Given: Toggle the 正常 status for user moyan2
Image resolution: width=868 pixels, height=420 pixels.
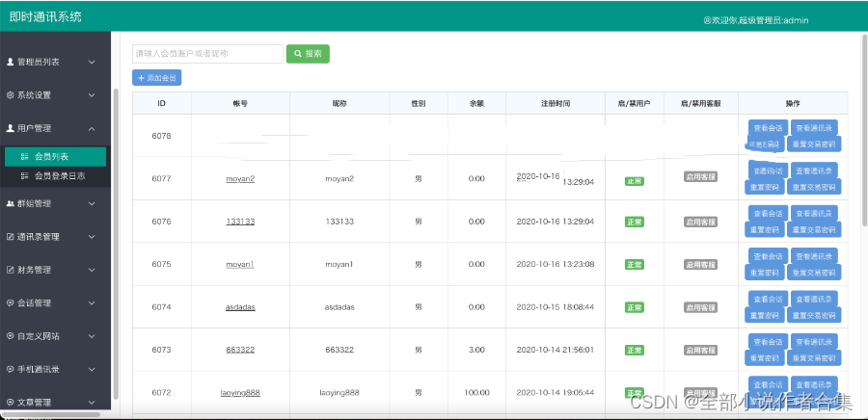Looking at the screenshot, I should click(x=634, y=181).
